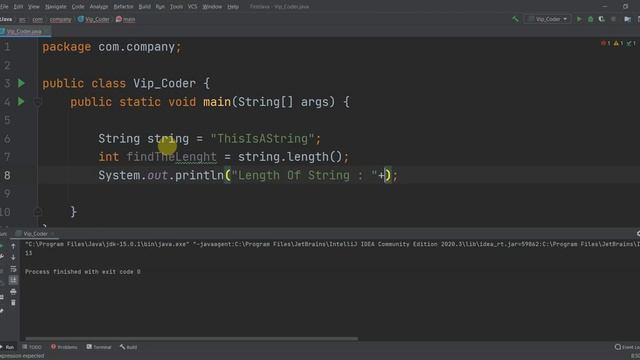
Task: Open the Problems tool window
Action: [x=64, y=347]
